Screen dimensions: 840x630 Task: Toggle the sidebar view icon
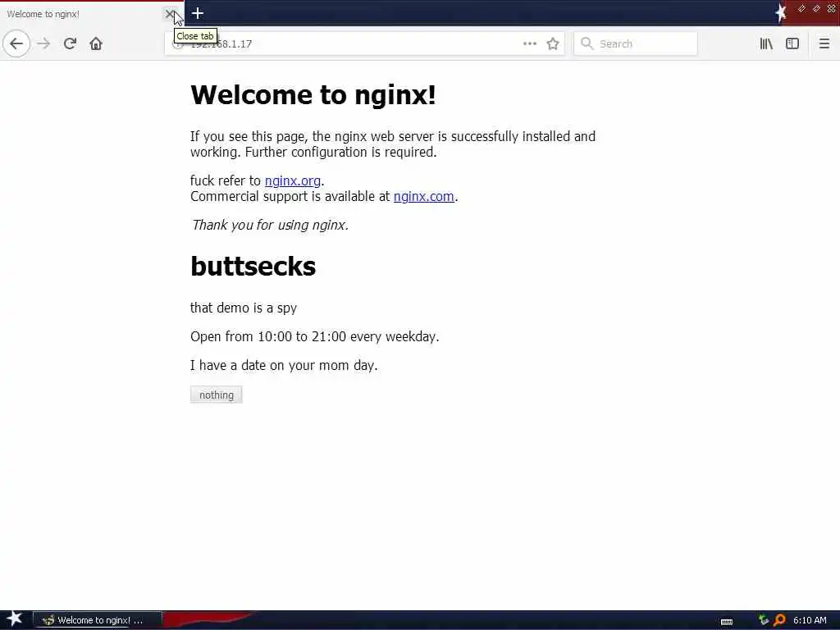[x=792, y=43]
